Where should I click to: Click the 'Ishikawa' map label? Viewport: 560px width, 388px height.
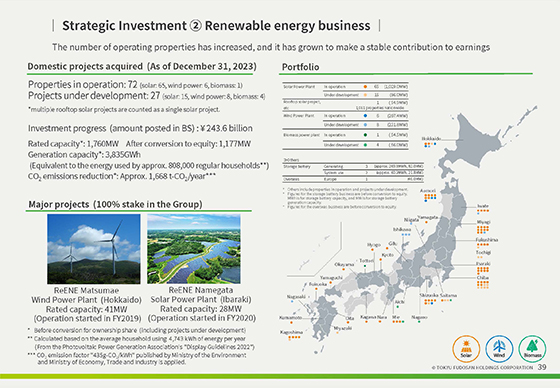tap(402, 229)
